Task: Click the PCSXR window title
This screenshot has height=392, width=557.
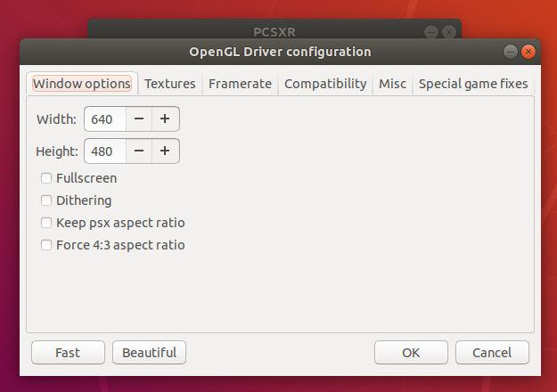Action: 274,32
